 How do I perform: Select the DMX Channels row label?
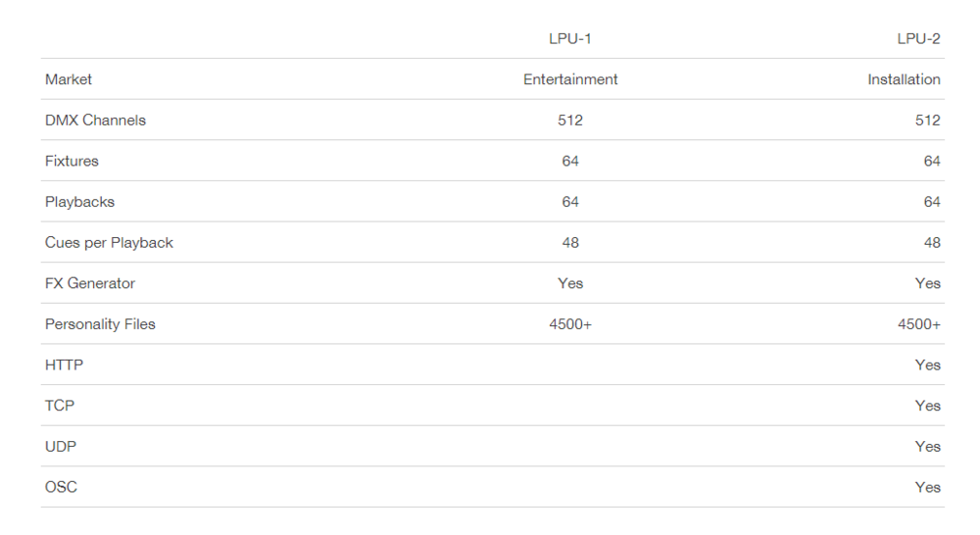[95, 121]
